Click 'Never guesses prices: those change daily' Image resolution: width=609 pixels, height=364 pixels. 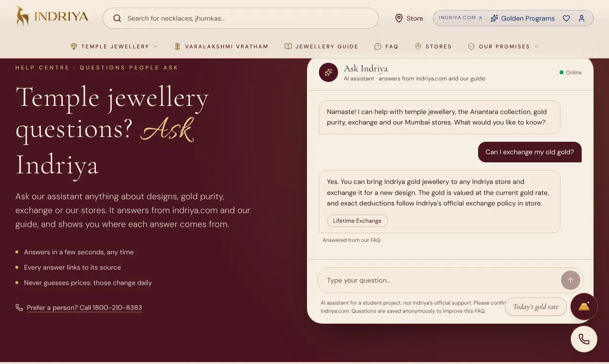88,283
